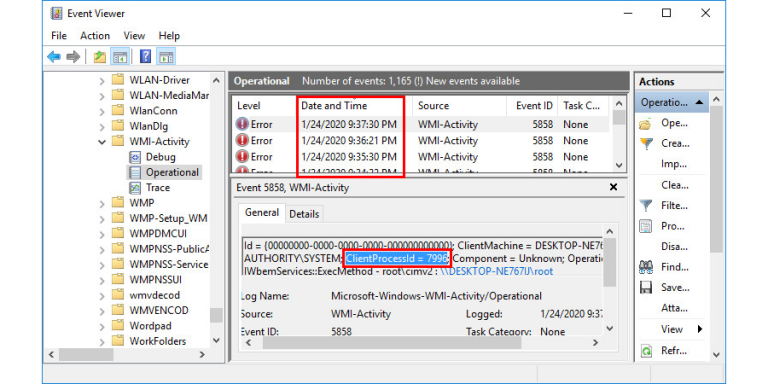768x384 pixels.
Task: Click the Debug log icon in tree
Action: click(135, 157)
